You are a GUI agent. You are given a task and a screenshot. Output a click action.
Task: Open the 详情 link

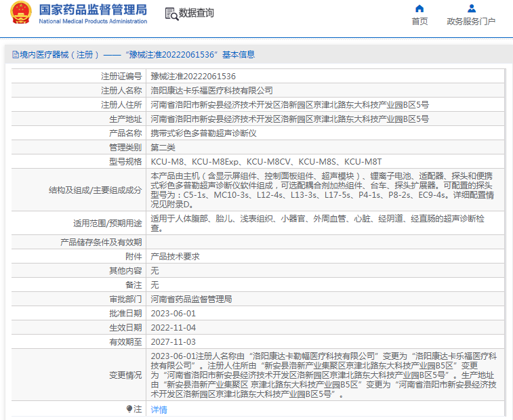pos(159,410)
